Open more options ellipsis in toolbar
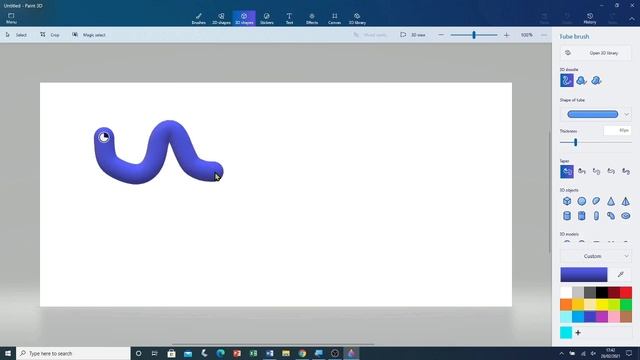 (544, 35)
